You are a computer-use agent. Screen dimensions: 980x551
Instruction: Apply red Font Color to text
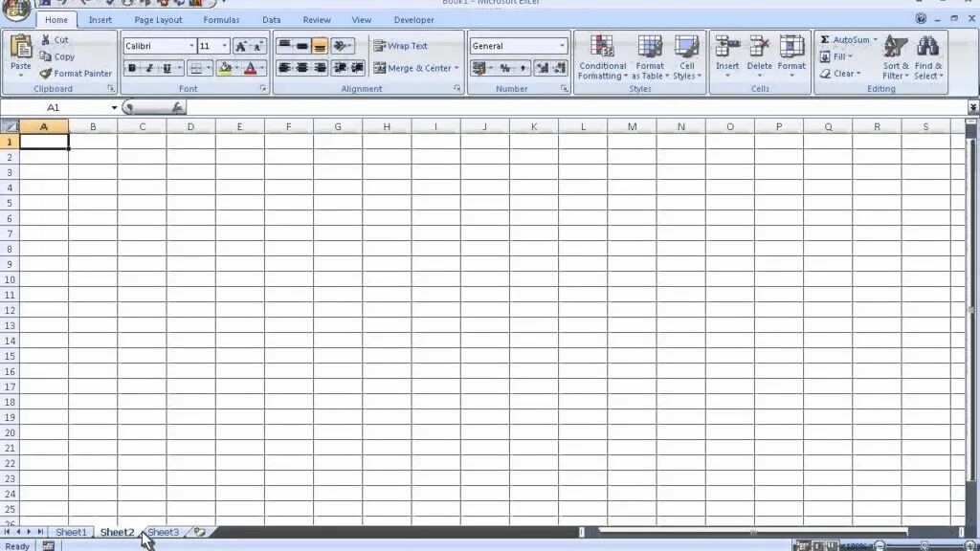[251, 68]
